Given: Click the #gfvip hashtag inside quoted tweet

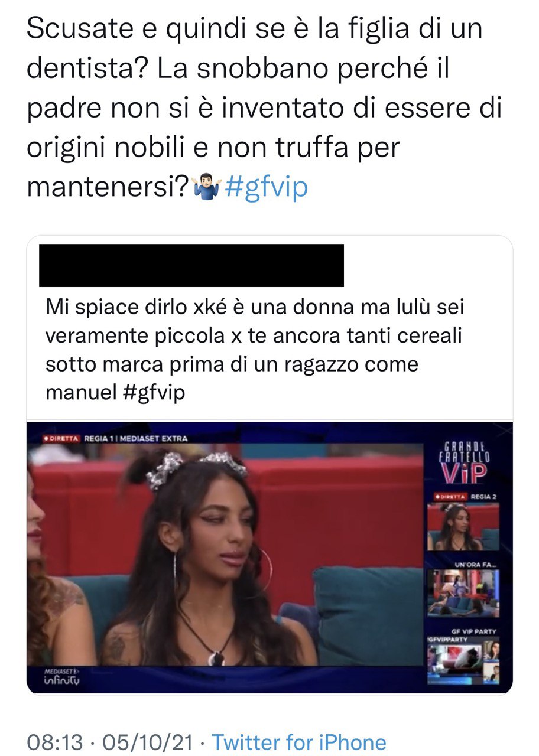Looking at the screenshot, I should click(x=154, y=392).
